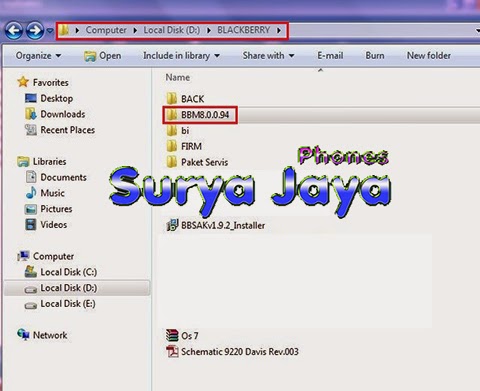Click the BBSAKv1.9.2_Installer file name
This screenshot has width=480, height=391.
[x=223, y=226]
